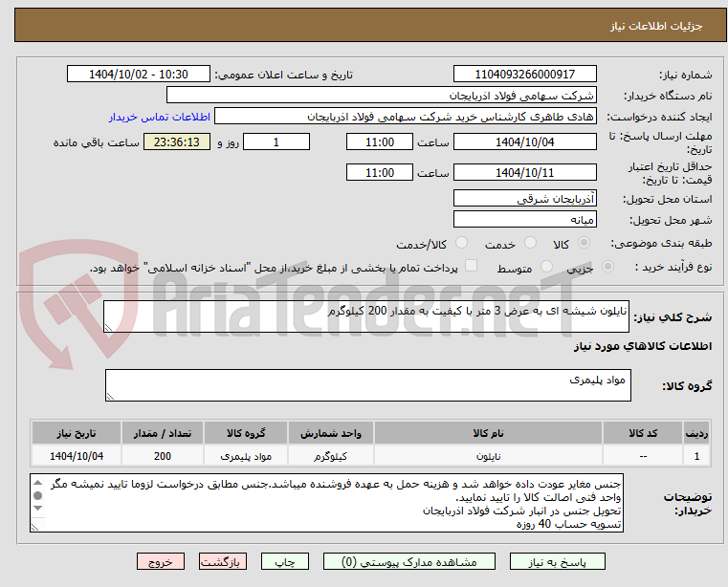The height and width of the screenshot is (587, 728).
Task: Click the واحد شمارش column header
Action: (x=331, y=433)
